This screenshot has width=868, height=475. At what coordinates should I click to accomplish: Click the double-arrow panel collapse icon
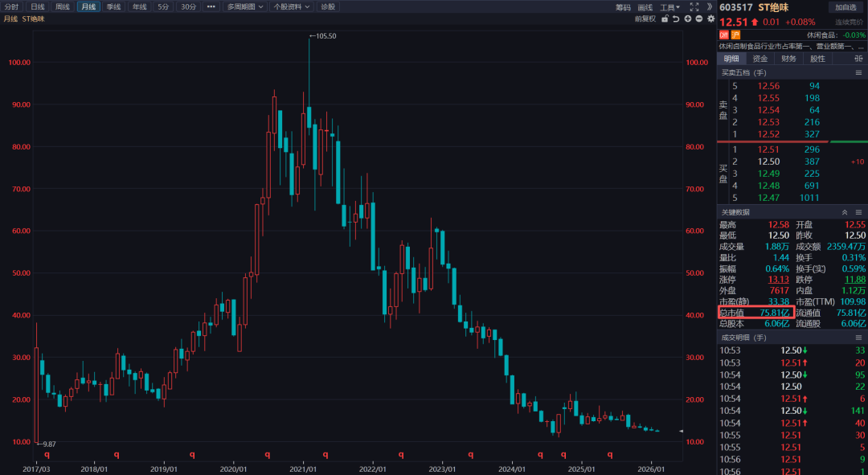tap(708, 6)
